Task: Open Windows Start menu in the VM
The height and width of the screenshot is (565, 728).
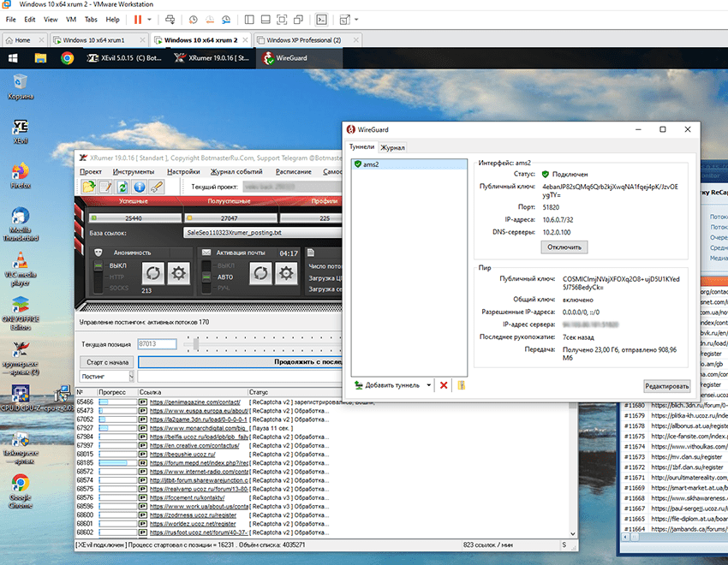Action: click(x=13, y=58)
